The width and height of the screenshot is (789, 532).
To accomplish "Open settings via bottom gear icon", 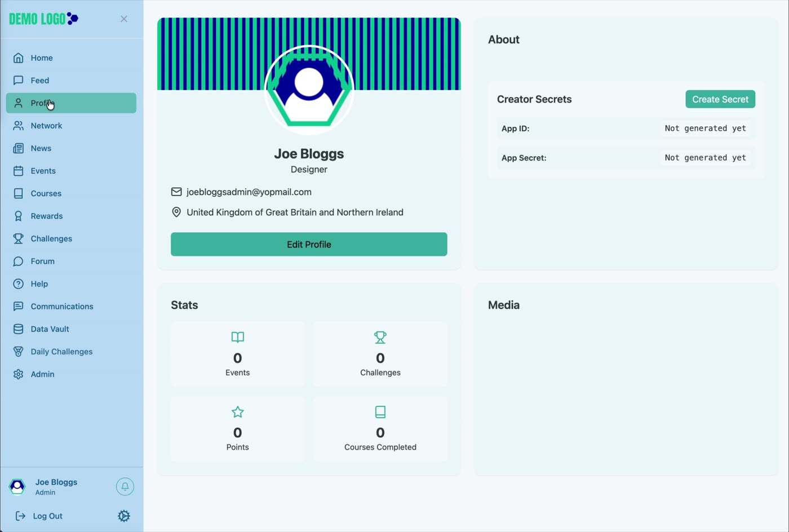I will [x=124, y=516].
